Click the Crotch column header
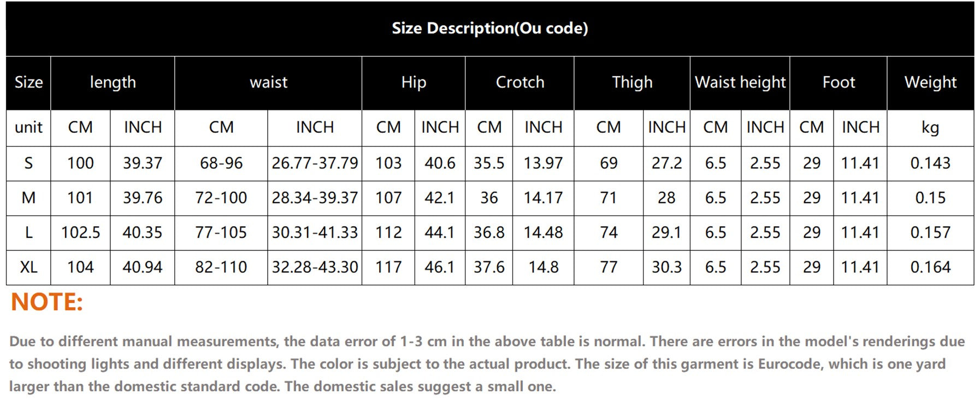Screen dimensions: 980x410 (x=519, y=83)
